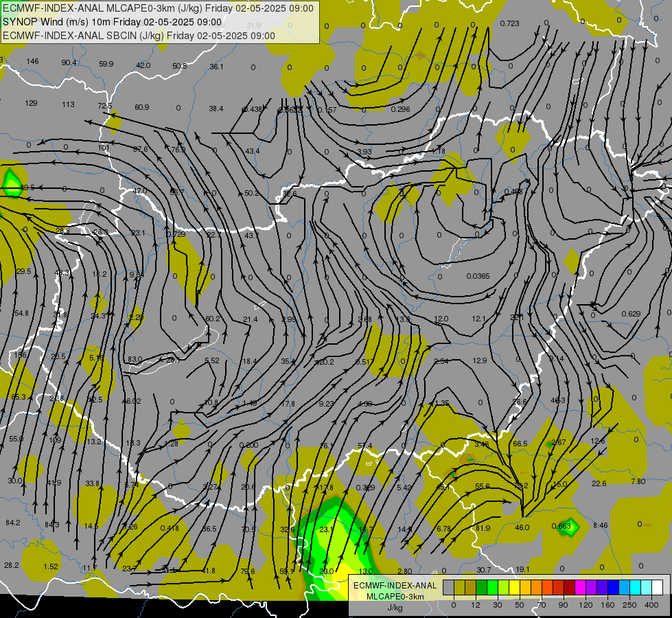Select map value 0.629

[631, 314]
